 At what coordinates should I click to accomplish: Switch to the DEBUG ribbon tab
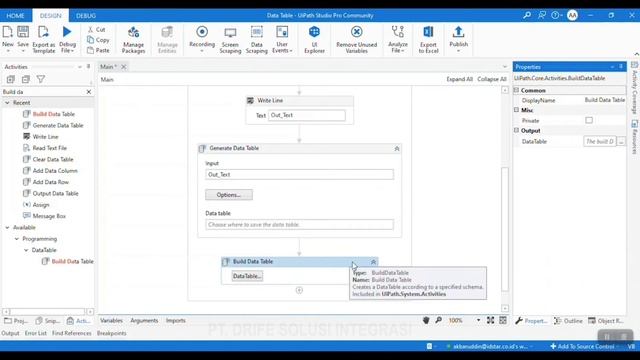[x=86, y=16]
